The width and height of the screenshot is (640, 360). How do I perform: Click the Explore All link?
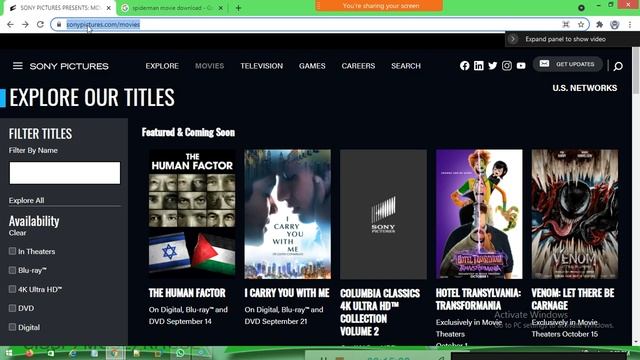tap(27, 200)
